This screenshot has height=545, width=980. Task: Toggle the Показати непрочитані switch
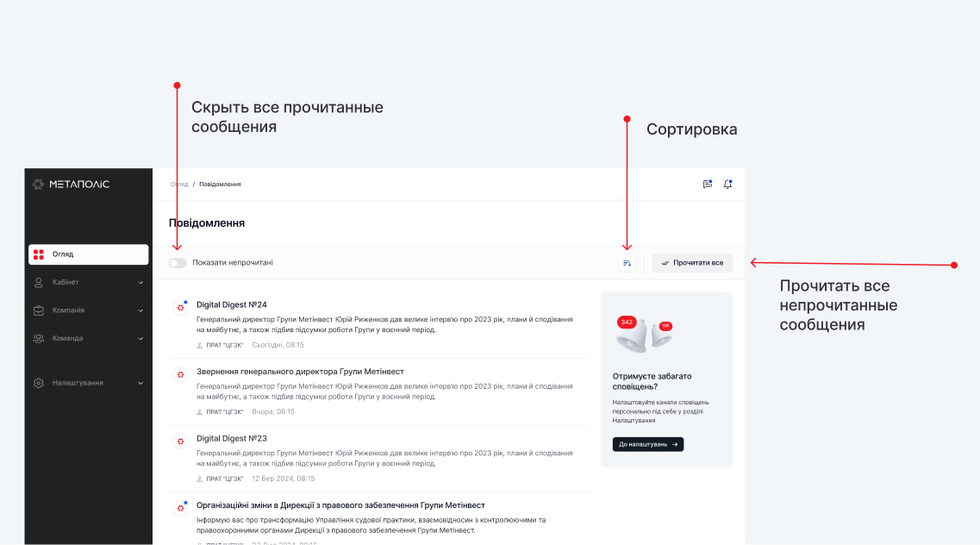178,263
